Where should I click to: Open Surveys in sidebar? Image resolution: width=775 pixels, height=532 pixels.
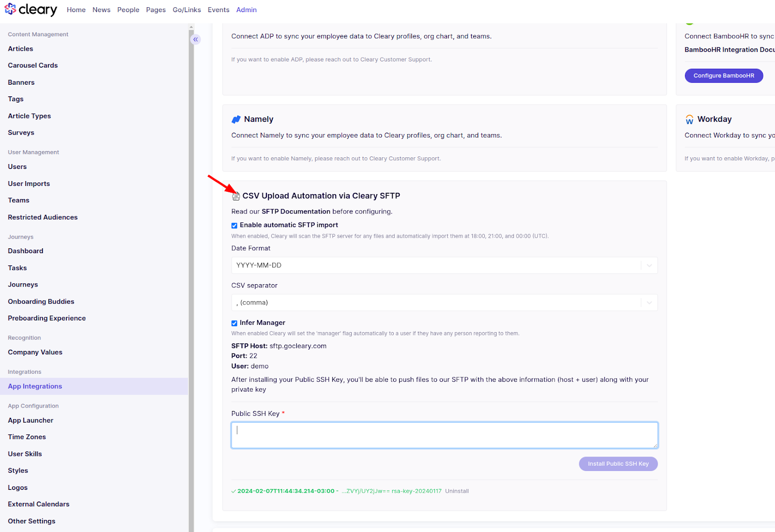tap(21, 133)
